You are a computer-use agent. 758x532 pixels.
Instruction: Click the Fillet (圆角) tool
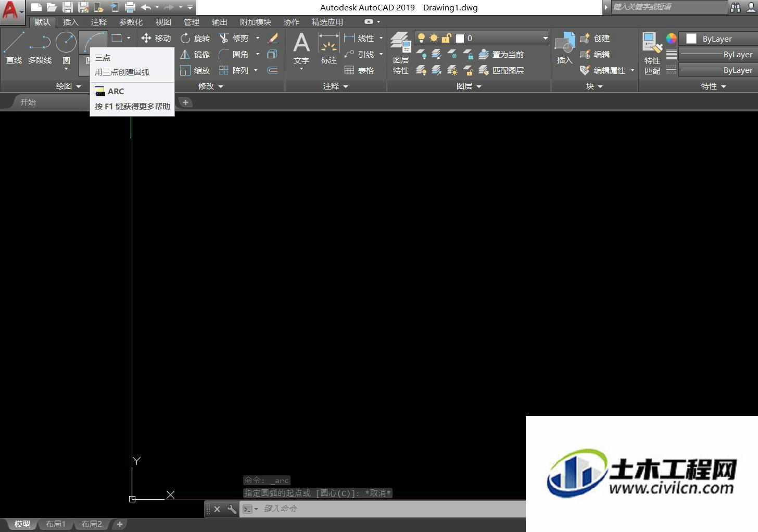click(x=234, y=54)
